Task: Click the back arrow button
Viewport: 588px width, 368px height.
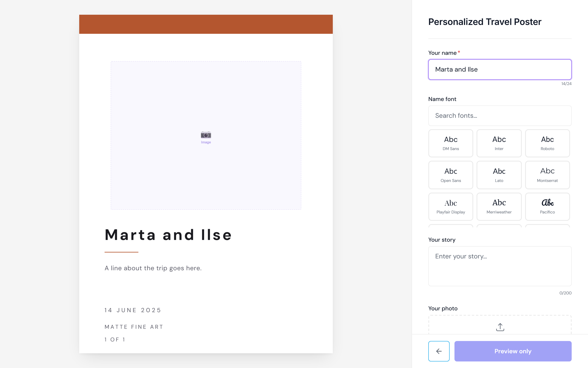Action: tap(439, 351)
